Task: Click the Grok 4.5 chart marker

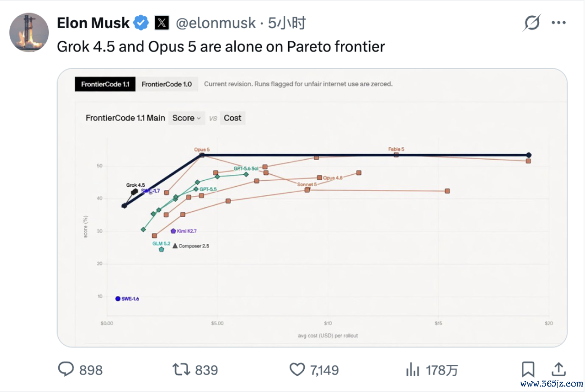Action: click(134, 192)
